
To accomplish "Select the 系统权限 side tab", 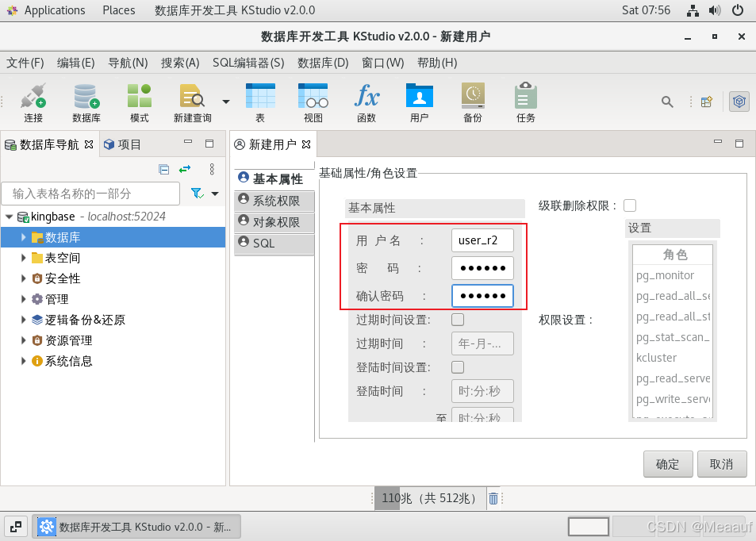I will [x=274, y=201].
